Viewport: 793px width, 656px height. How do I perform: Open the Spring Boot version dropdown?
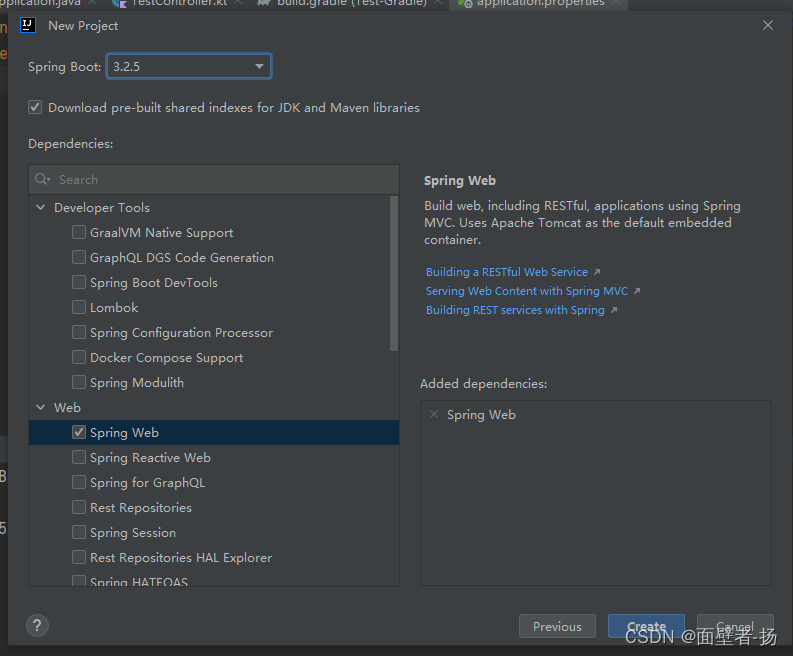pos(189,66)
